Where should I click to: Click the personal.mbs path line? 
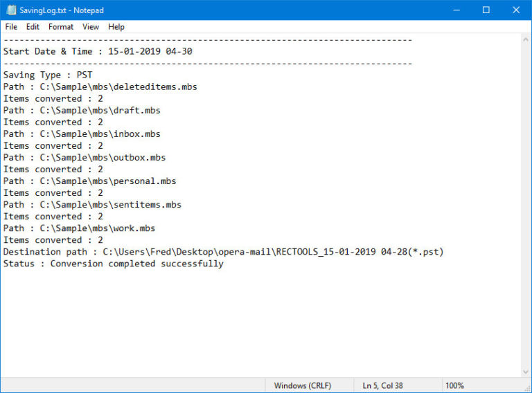coord(89,181)
